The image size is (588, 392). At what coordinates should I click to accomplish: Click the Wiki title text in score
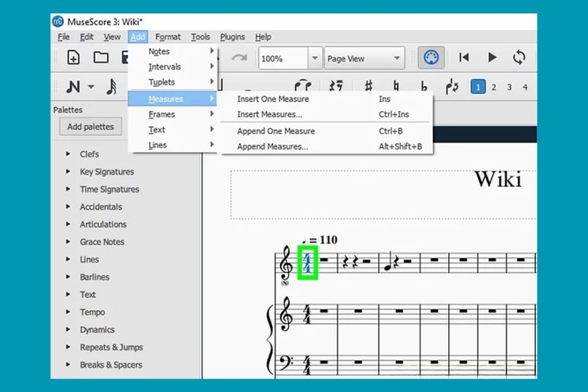(498, 179)
